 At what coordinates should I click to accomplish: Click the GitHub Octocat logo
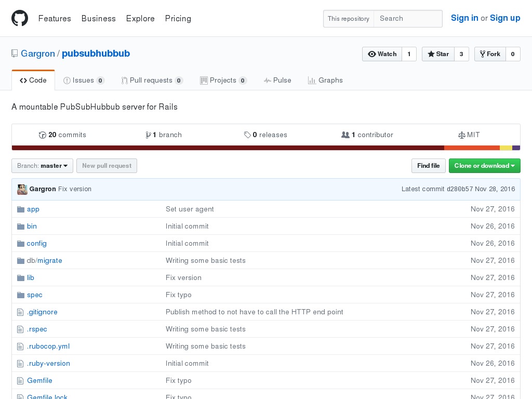click(20, 18)
